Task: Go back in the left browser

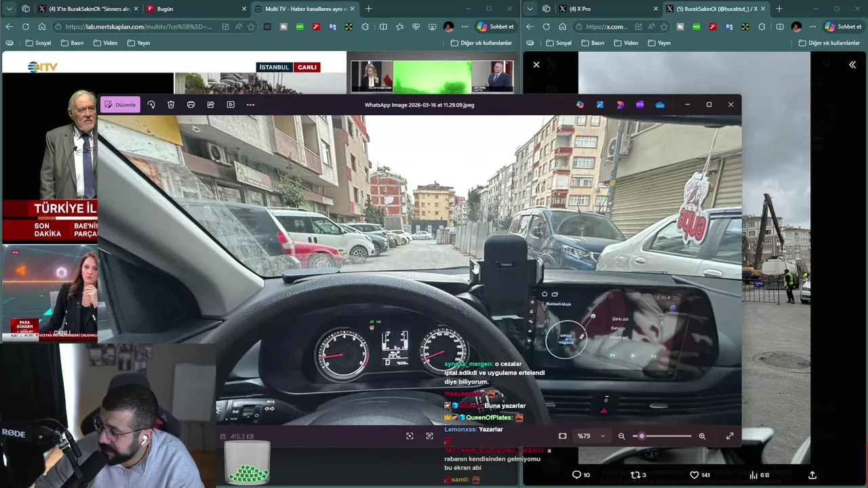Action: coord(9,26)
